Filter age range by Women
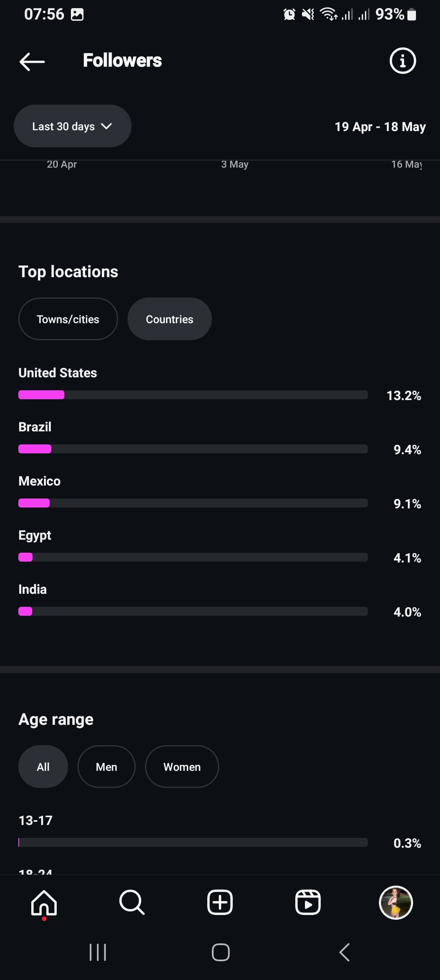The width and height of the screenshot is (440, 980). point(182,767)
